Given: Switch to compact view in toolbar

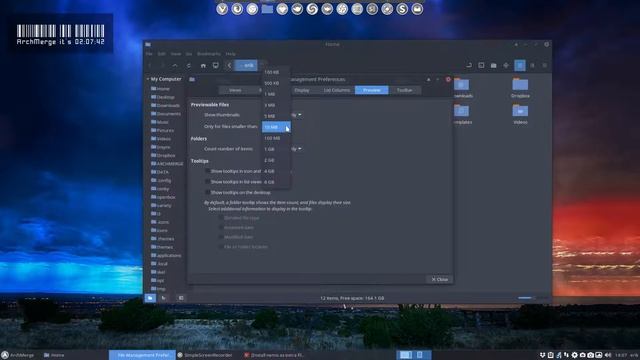Looking at the screenshot, I should [x=544, y=65].
